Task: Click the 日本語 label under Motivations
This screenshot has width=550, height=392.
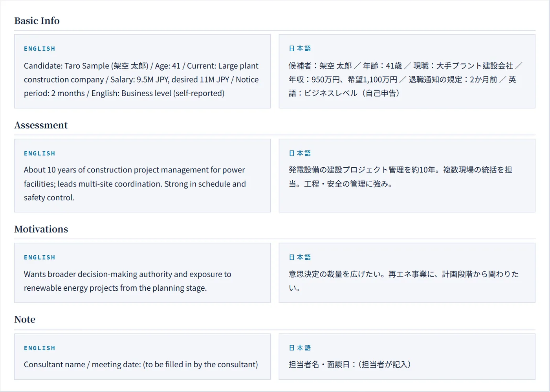Action: 300,257
